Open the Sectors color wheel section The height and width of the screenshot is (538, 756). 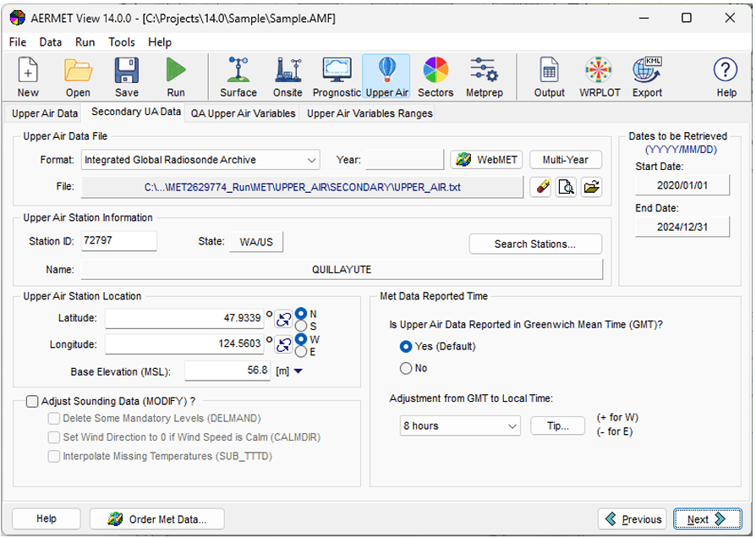(x=436, y=77)
